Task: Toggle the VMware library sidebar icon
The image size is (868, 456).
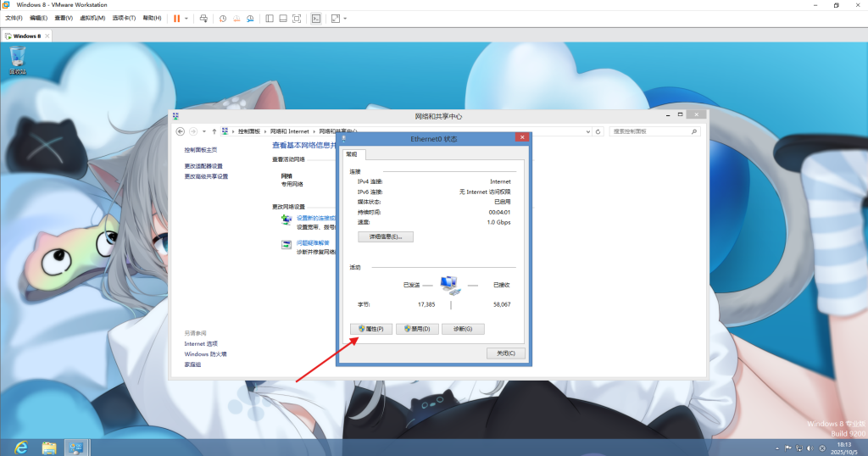Action: [269, 18]
